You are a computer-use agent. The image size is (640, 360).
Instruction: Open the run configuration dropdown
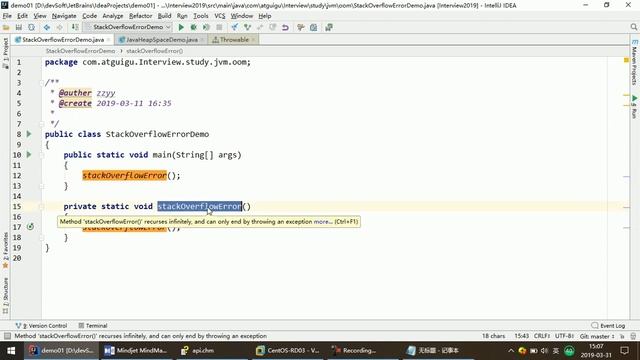[x=128, y=27]
